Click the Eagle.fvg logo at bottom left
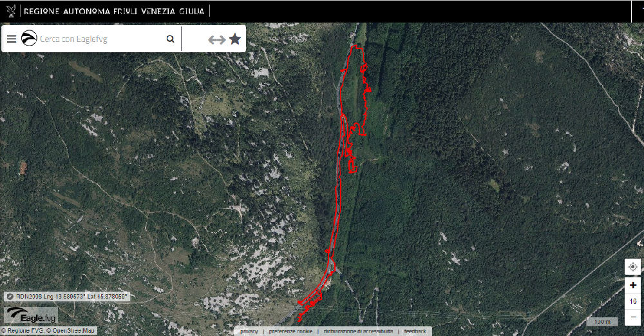The width and height of the screenshot is (644, 336). click(x=31, y=315)
